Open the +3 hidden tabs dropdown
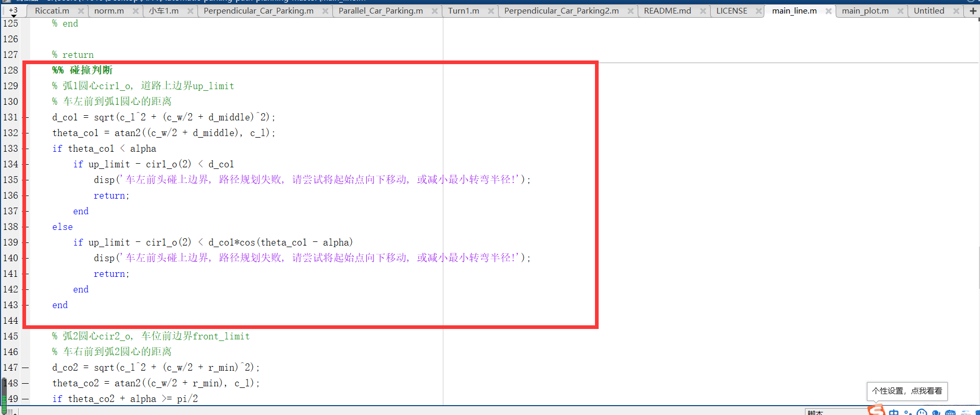The height and width of the screenshot is (415, 980). (x=13, y=11)
